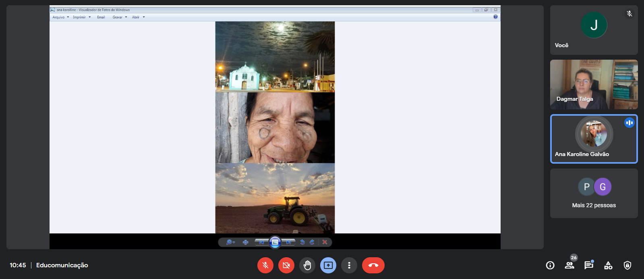The image size is (644, 279).
Task: Open host controls shield icon
Action: tap(627, 265)
